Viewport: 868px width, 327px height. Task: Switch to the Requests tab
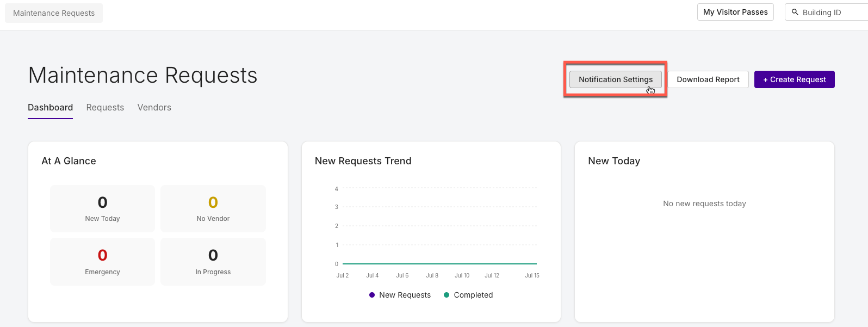tap(105, 108)
